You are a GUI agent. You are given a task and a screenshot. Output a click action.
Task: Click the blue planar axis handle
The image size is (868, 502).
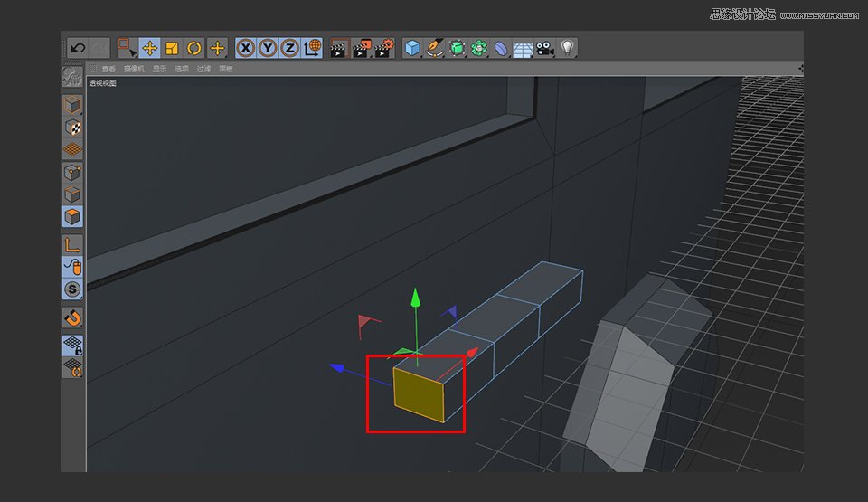[x=450, y=313]
